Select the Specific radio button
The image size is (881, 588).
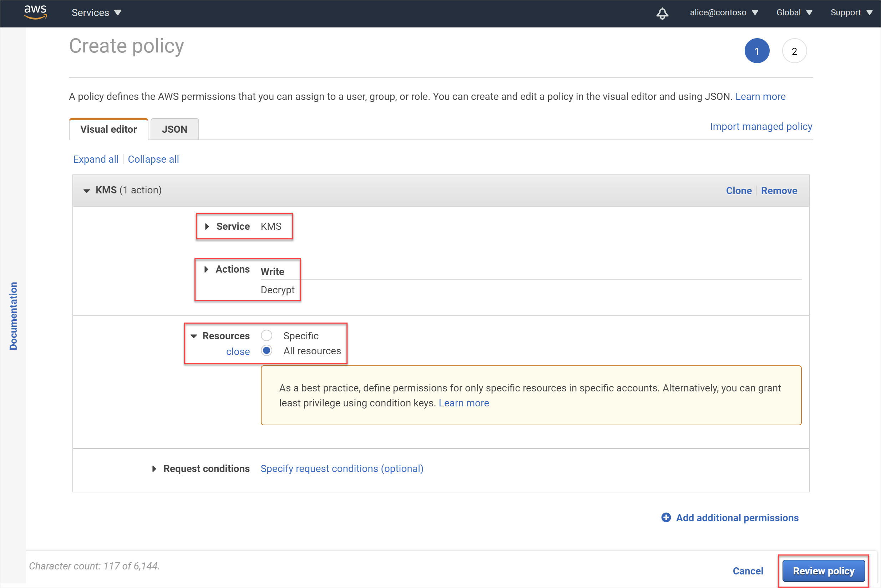click(267, 335)
